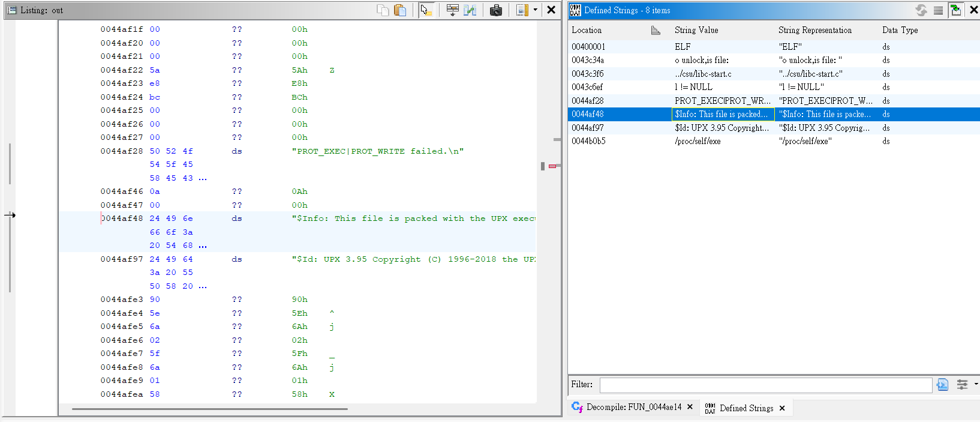Click the E8h value at 0044af23
Viewport: 980px width, 422px height.
(x=300, y=83)
